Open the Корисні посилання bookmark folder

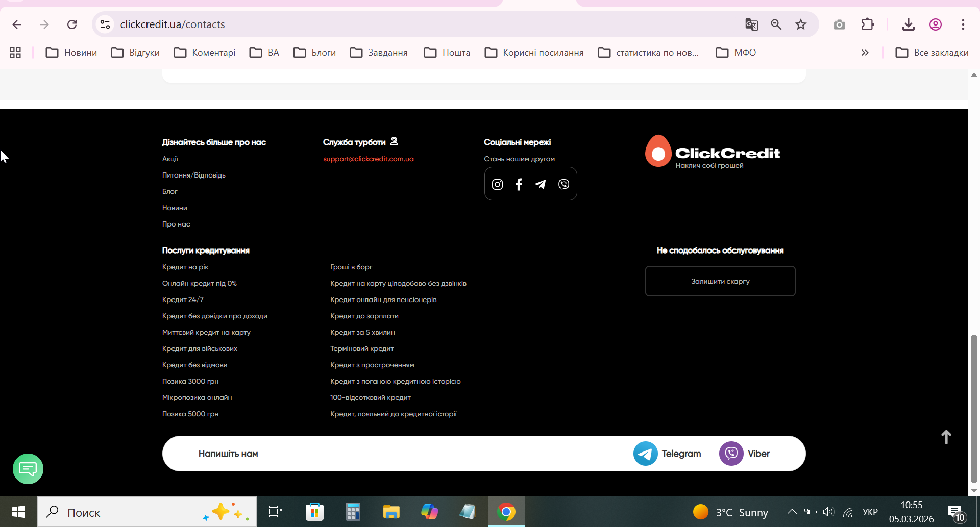(534, 53)
